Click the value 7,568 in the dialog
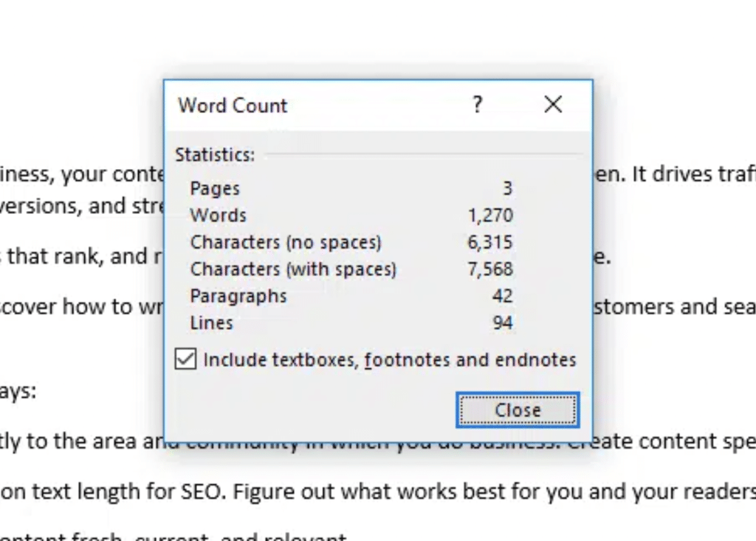This screenshot has width=756, height=541. pos(492,269)
